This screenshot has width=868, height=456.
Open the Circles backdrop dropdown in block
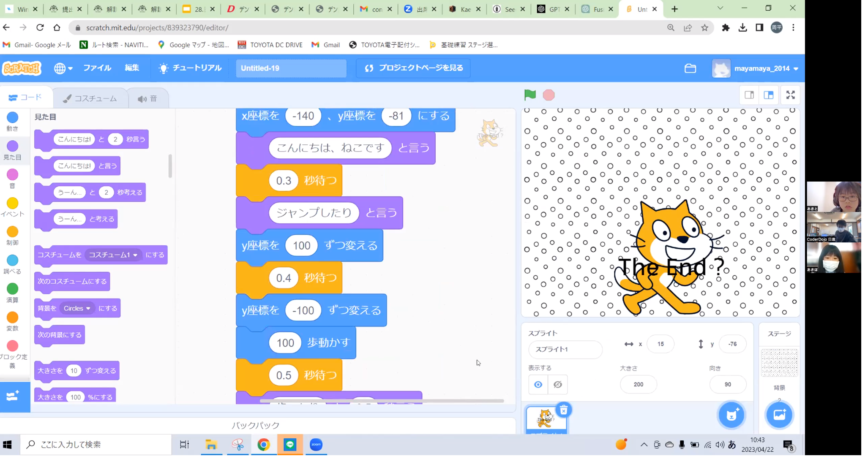click(x=77, y=308)
